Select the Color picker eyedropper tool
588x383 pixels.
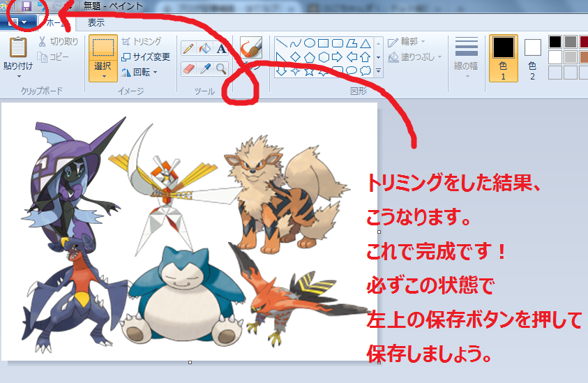tap(205, 68)
